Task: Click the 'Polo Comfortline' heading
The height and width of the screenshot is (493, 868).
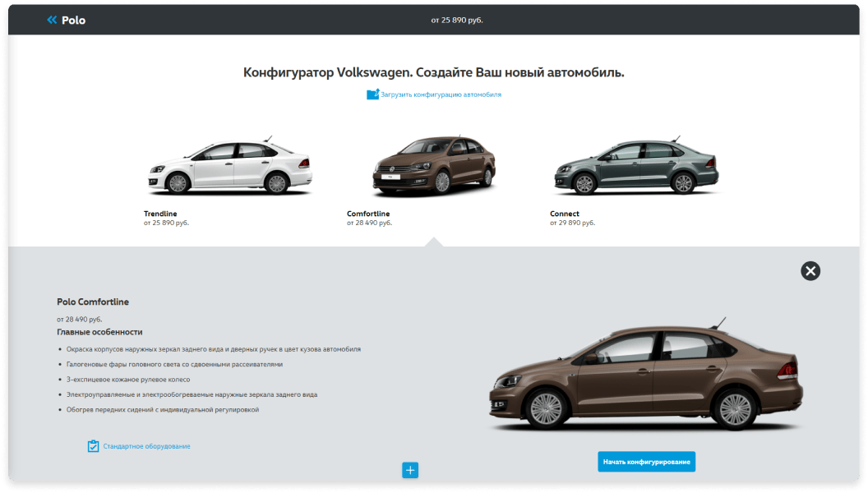Action: pyautogui.click(x=93, y=302)
